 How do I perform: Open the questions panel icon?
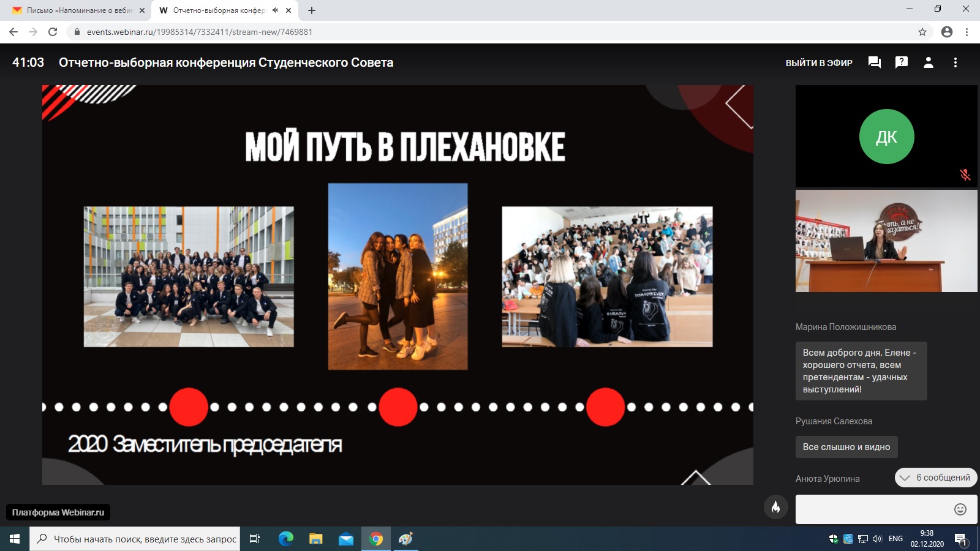click(x=902, y=62)
